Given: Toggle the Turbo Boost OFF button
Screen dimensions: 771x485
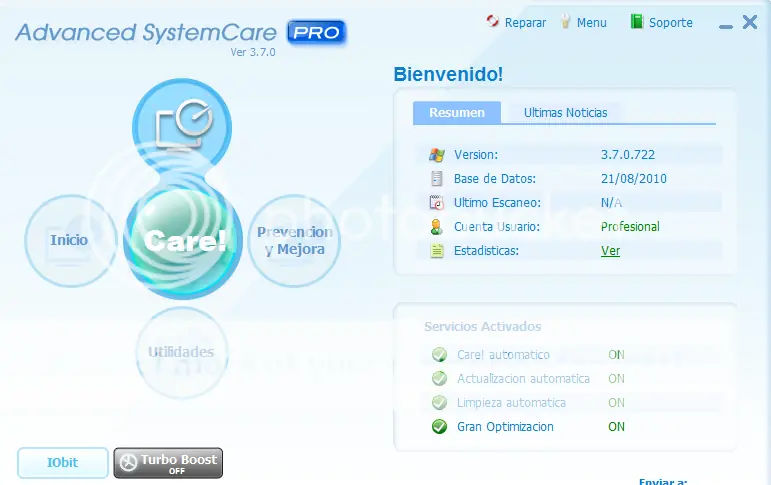Looking at the screenshot, I should tap(168, 463).
